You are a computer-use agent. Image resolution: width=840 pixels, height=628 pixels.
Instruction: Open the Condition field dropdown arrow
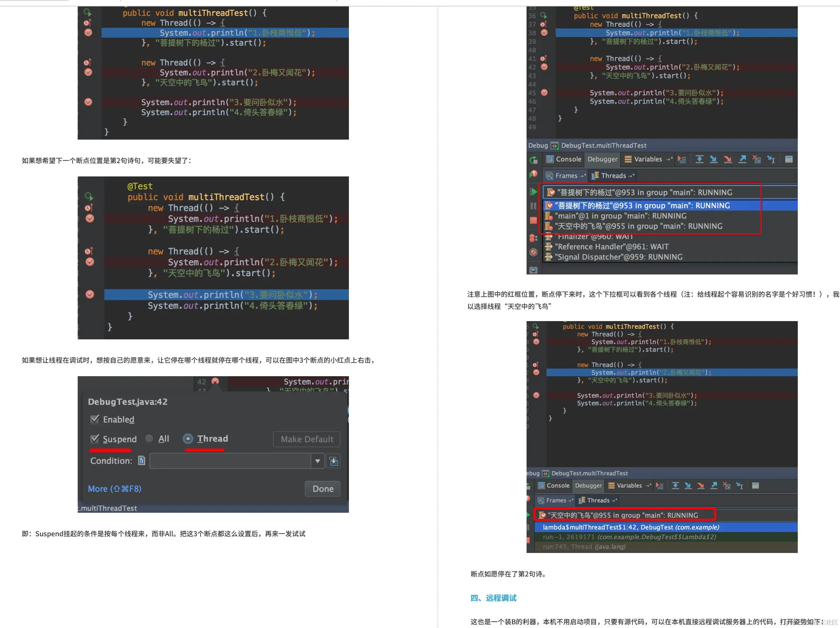tap(317, 461)
